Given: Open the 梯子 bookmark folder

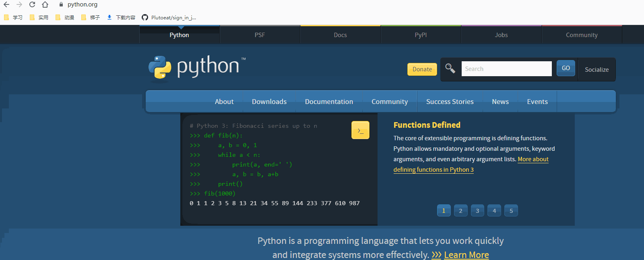Looking at the screenshot, I should [x=90, y=17].
